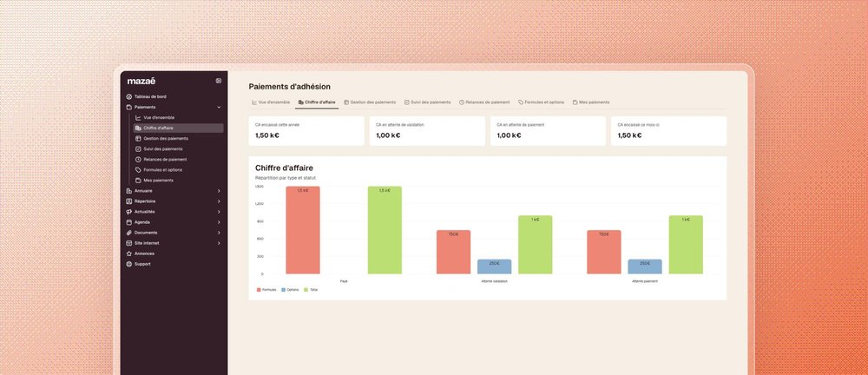868x375 pixels.
Task: Collapse the Paiements section chevron
Action: coord(219,107)
